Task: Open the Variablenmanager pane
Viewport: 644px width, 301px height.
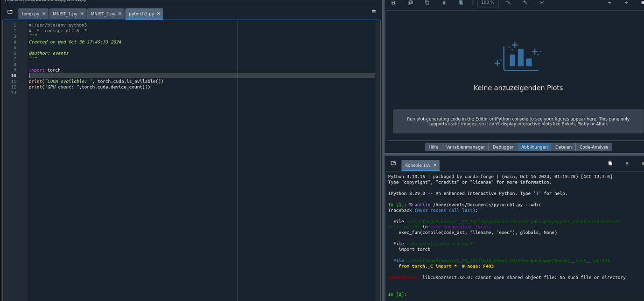Action: [465, 147]
